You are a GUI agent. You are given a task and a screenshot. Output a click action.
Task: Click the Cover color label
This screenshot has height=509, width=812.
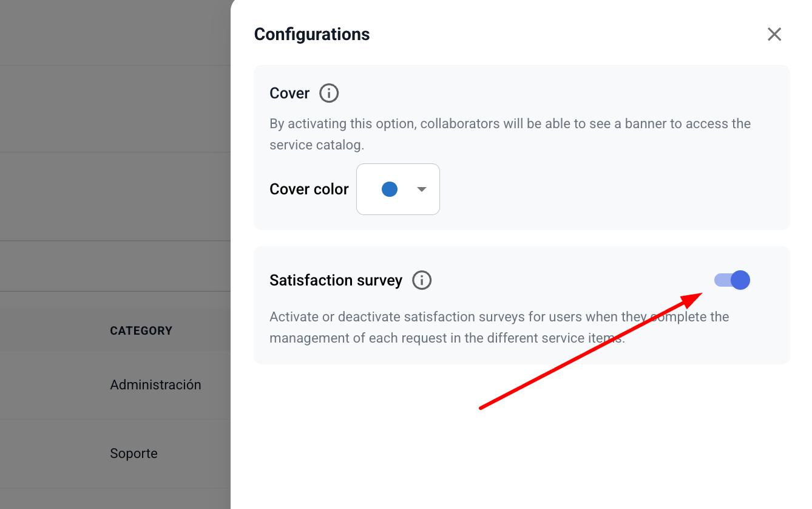(309, 190)
